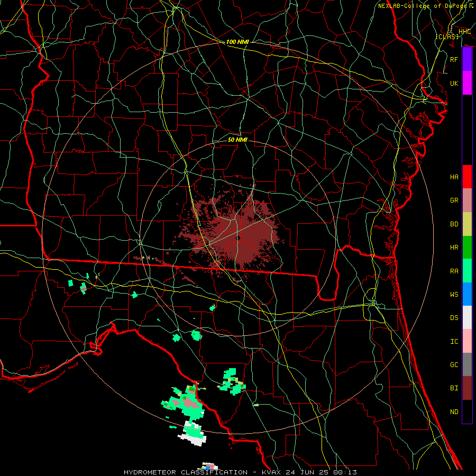Click the radar site diamond marker

(239, 239)
